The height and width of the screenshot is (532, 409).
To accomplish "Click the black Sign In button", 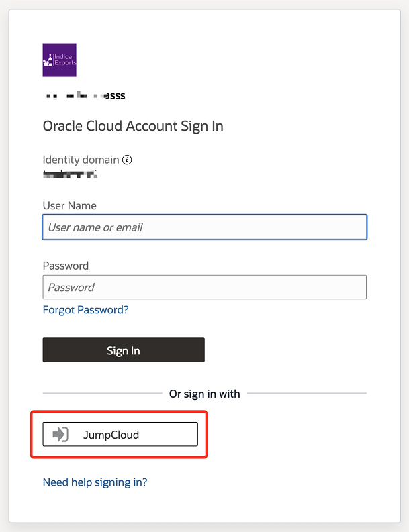I will click(124, 350).
